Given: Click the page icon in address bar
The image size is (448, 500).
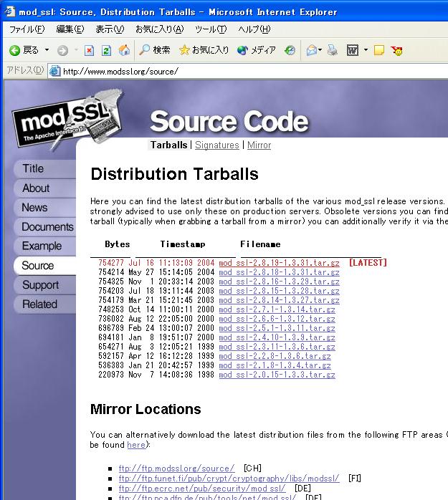Looking at the screenshot, I should point(54,71).
